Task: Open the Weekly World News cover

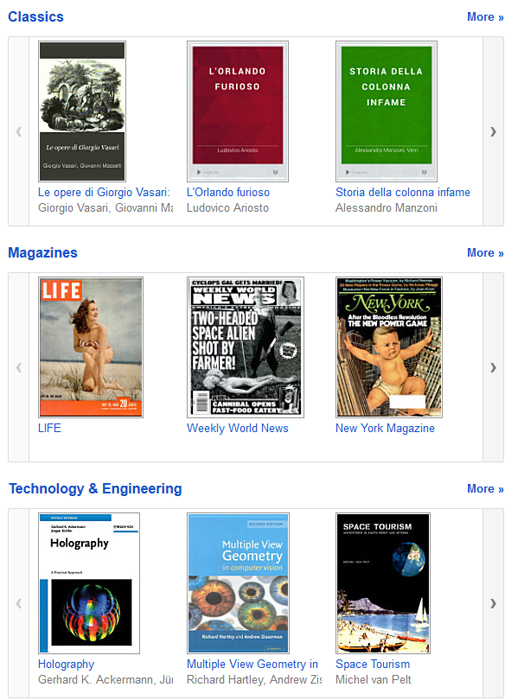Action: coord(245,347)
